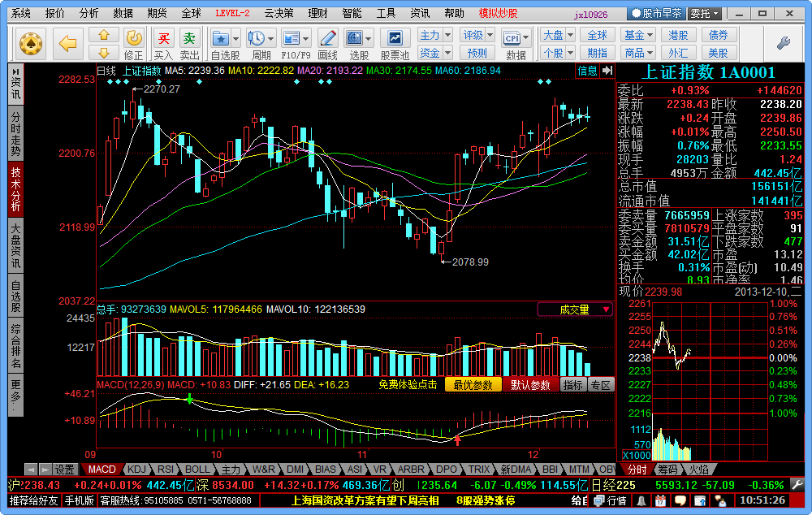Click the 设置 button at chart bottom
The height and width of the screenshot is (515, 812).
pyautogui.click(x=65, y=470)
